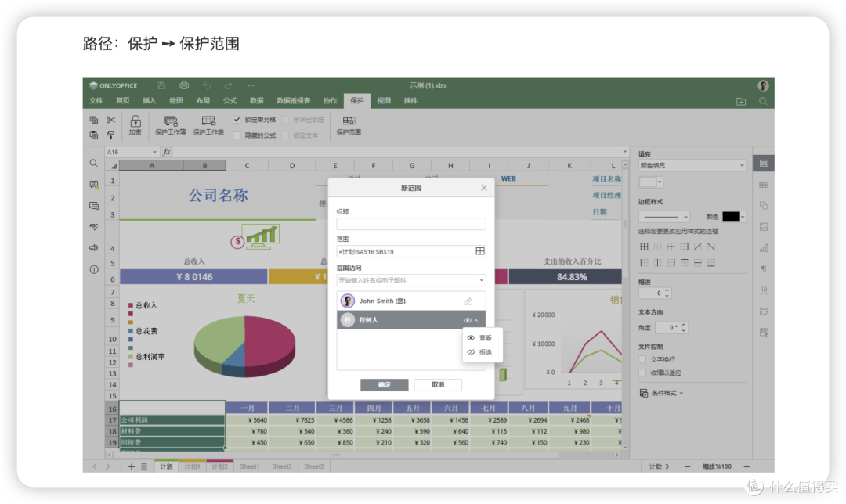Choose 拒绝 in the permission popup menu

click(483, 352)
